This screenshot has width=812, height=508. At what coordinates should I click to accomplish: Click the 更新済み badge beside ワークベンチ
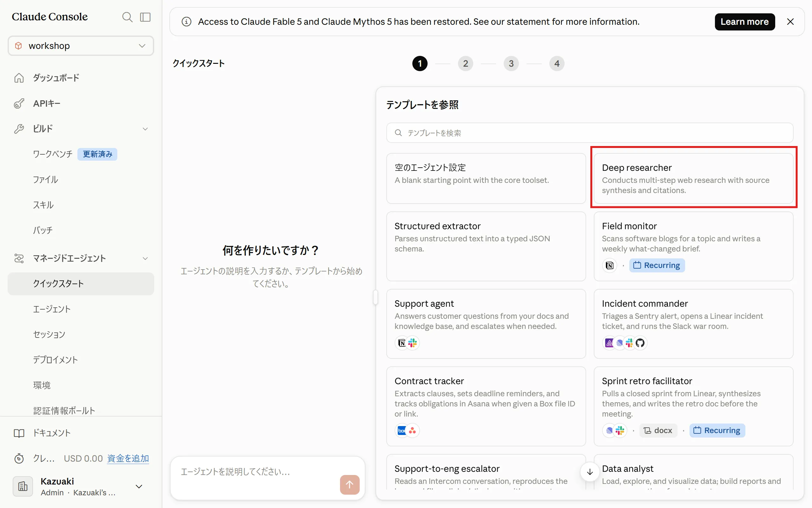(97, 154)
